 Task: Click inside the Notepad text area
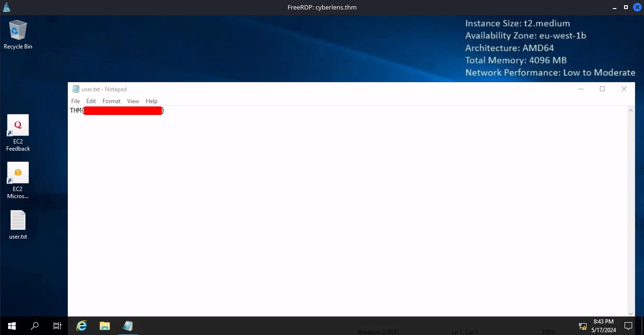click(347, 211)
